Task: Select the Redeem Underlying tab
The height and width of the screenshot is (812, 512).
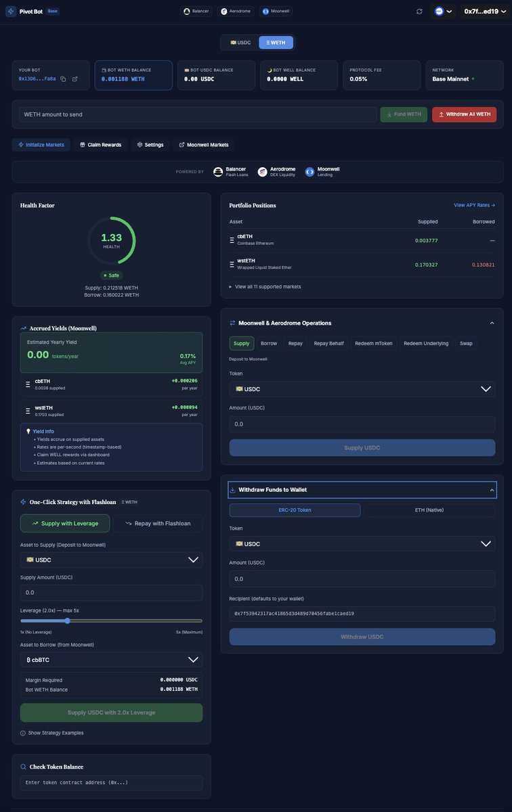Action: [426, 343]
